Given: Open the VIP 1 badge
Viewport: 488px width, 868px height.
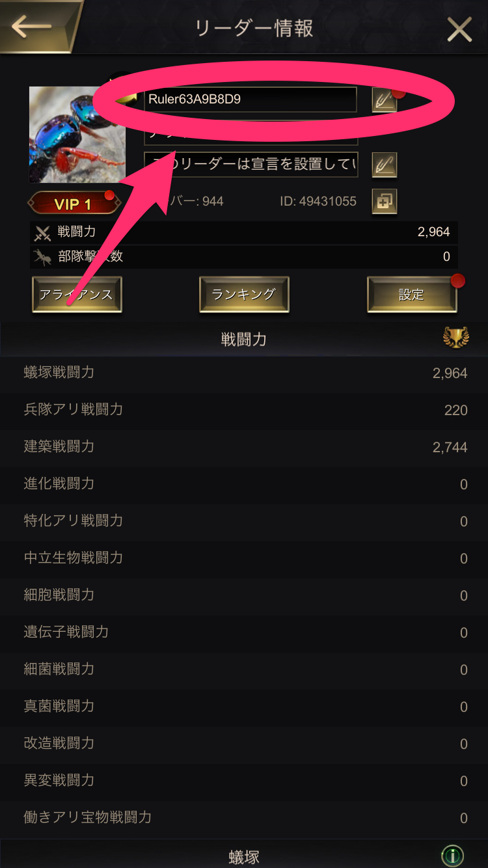Looking at the screenshot, I should [x=74, y=204].
